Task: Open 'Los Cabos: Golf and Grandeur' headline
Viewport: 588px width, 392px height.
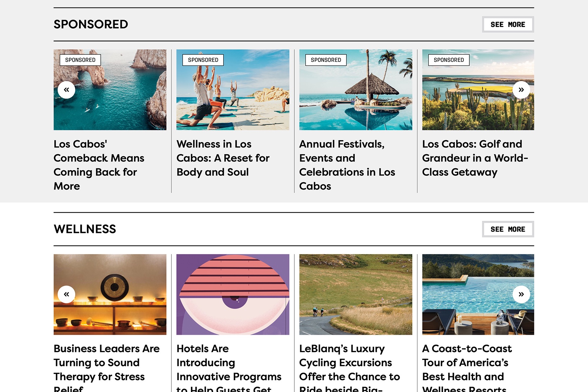Action: (475, 158)
